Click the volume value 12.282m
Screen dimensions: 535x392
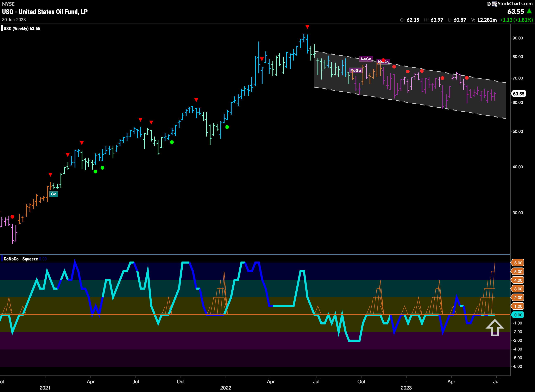click(487, 20)
